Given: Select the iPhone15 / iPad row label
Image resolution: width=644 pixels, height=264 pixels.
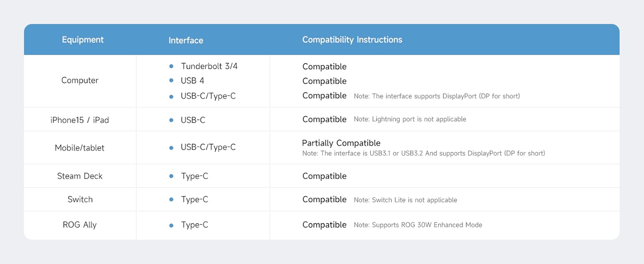Looking at the screenshot, I should 80,120.
